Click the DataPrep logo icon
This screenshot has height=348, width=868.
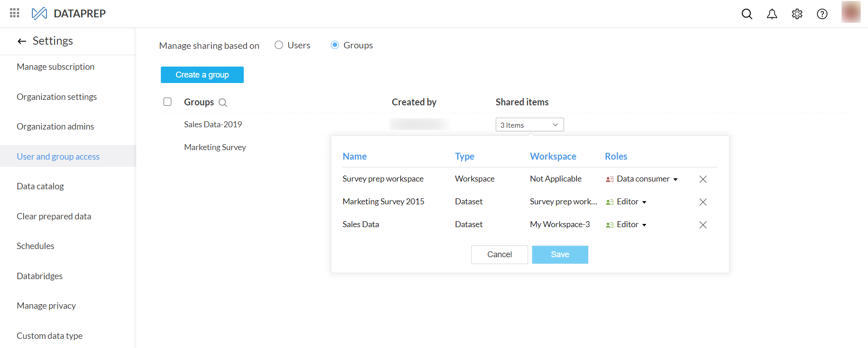click(x=39, y=13)
